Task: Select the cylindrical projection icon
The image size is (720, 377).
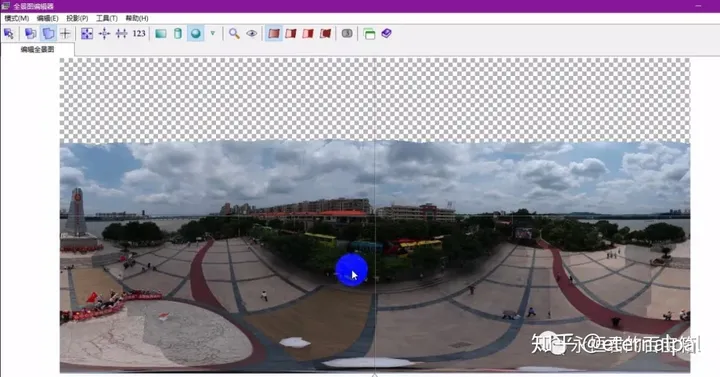Action: click(x=178, y=34)
